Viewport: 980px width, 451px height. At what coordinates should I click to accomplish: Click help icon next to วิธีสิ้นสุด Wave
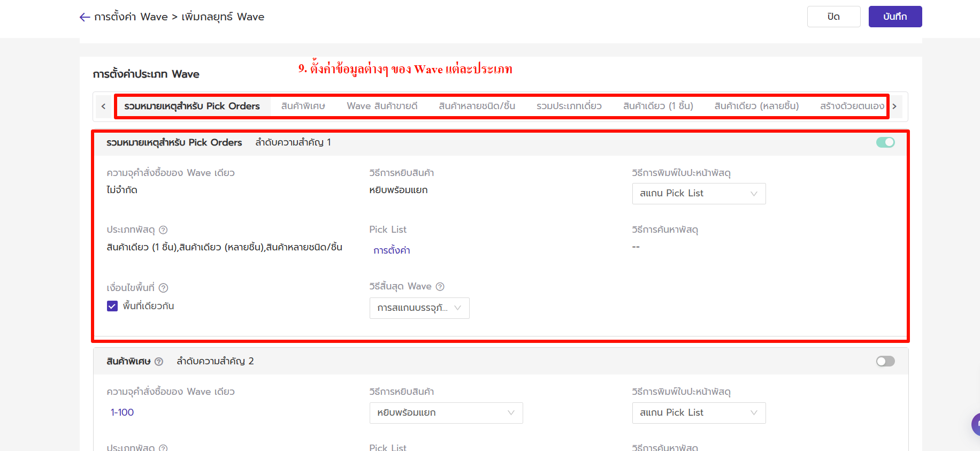[x=440, y=287]
